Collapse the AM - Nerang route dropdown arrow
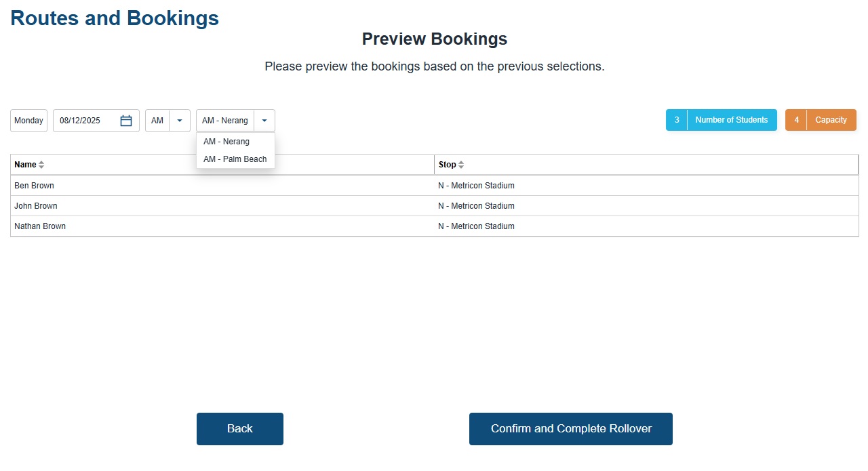The width and height of the screenshot is (868, 471). point(264,121)
